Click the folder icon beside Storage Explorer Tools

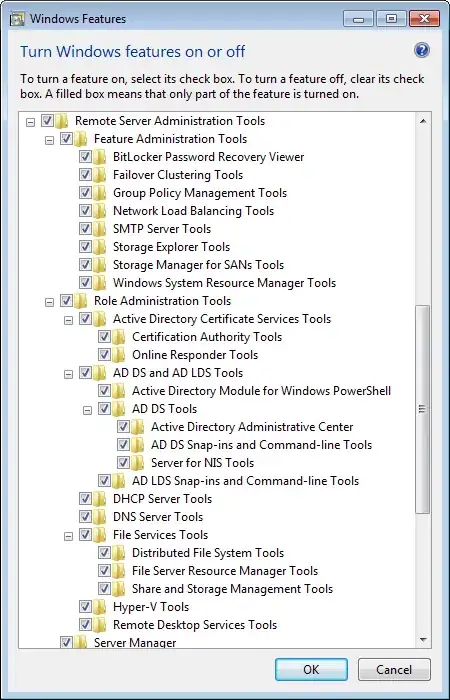point(100,247)
